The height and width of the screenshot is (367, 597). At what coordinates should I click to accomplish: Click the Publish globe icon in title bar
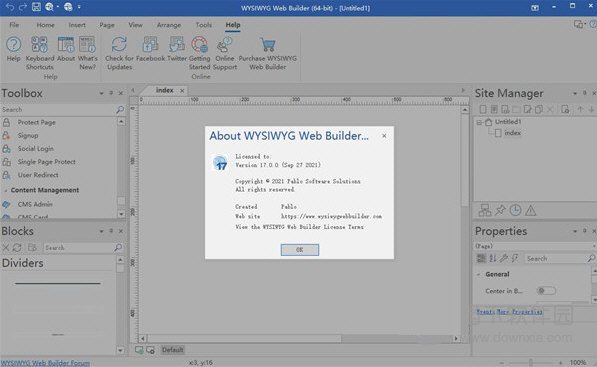pos(68,7)
